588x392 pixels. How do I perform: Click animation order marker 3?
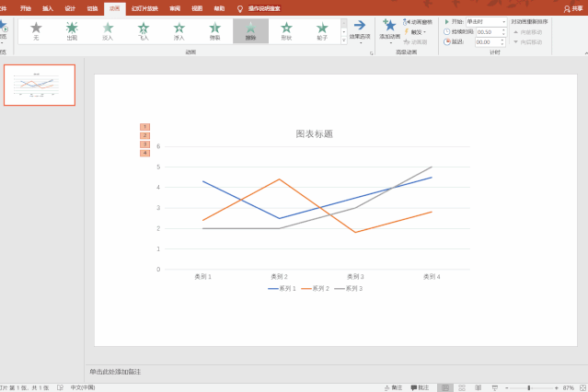144,144
